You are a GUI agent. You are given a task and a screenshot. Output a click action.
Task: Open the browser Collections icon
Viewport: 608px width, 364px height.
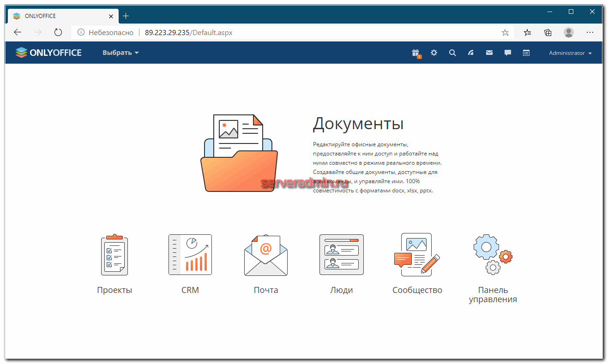tap(548, 32)
